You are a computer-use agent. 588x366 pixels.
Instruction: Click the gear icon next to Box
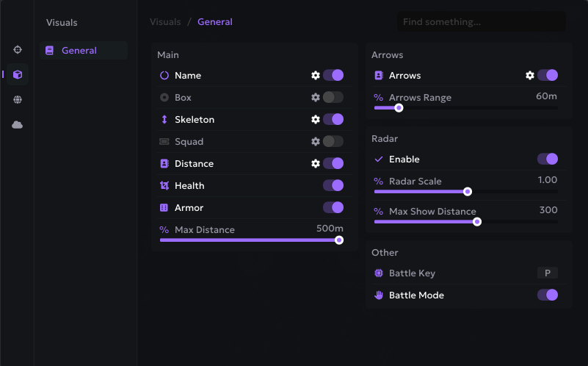(316, 97)
